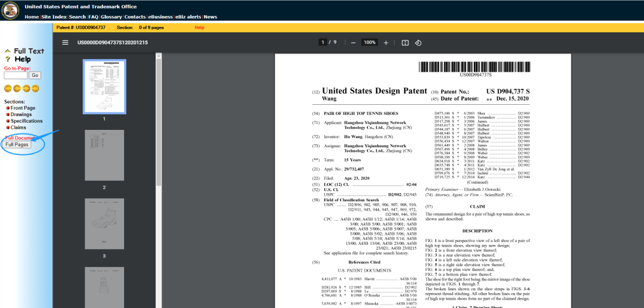The width and height of the screenshot is (644, 308).
Task: Click date 'Dec. 15, 2020'
Action: [513, 99]
